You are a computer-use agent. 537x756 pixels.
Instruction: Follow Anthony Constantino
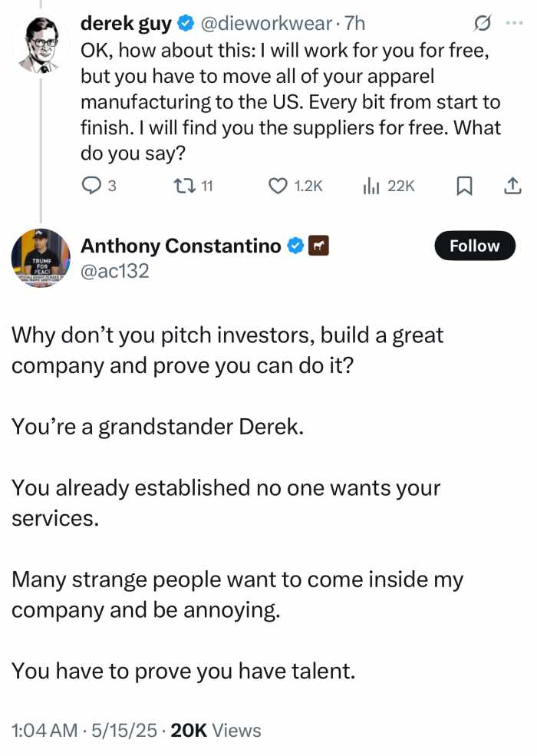tap(474, 246)
